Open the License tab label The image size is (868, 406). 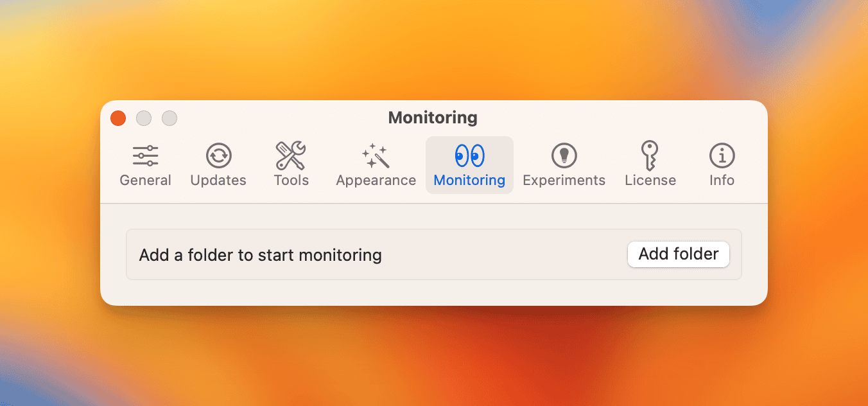tap(650, 181)
